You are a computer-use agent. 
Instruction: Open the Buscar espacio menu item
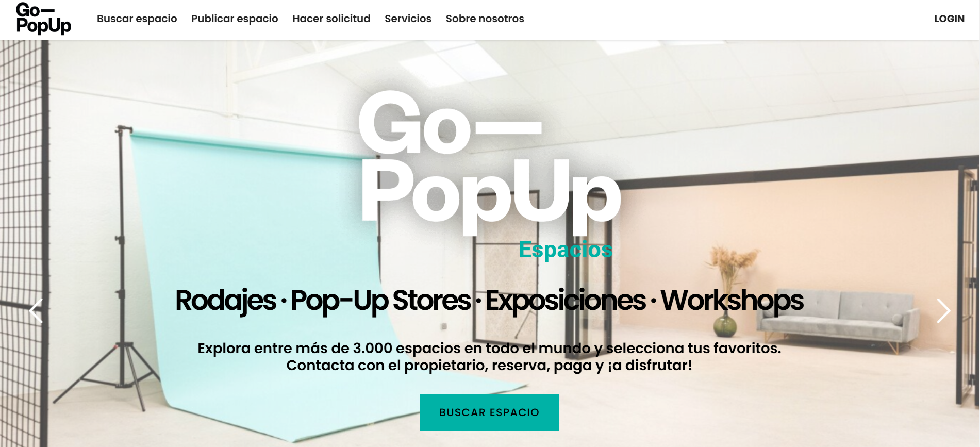(137, 19)
